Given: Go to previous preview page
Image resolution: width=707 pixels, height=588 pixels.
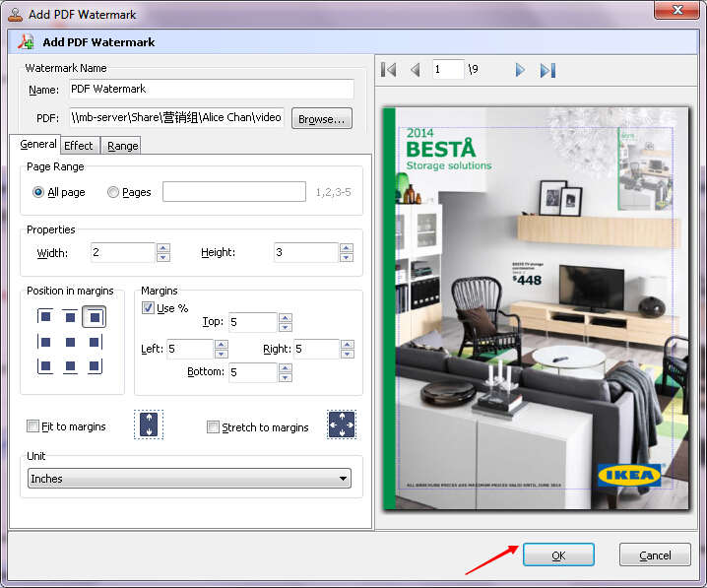Looking at the screenshot, I should point(416,70).
